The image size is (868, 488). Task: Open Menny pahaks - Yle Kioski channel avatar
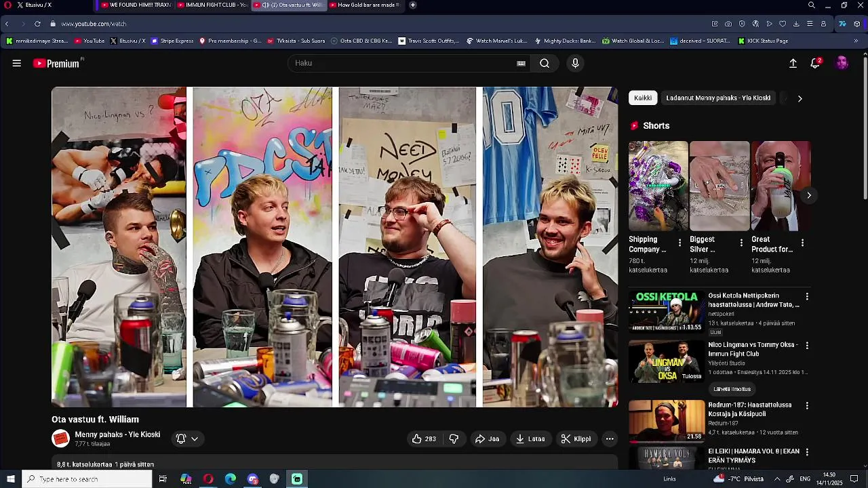pos(60,439)
